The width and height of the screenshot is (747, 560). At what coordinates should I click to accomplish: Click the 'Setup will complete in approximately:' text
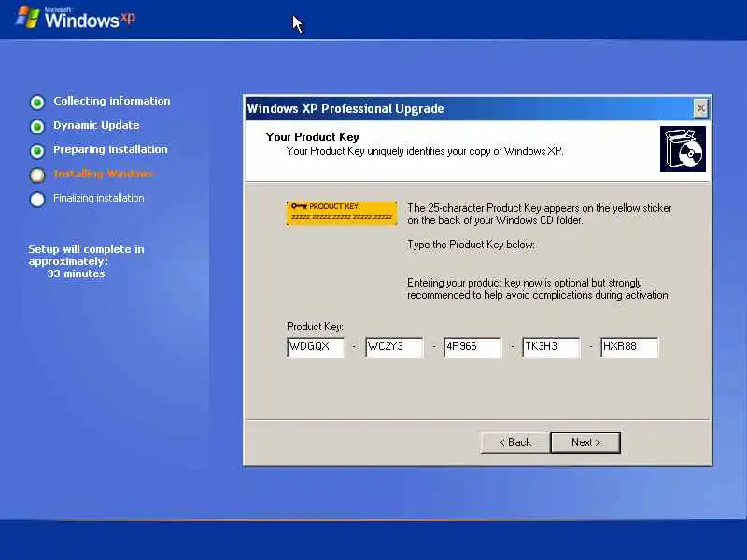click(86, 255)
